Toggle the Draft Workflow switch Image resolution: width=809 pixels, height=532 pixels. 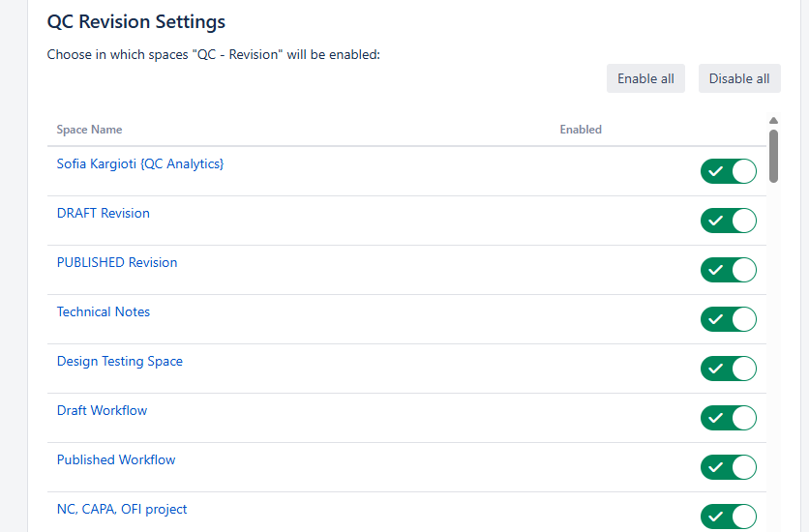pos(728,418)
